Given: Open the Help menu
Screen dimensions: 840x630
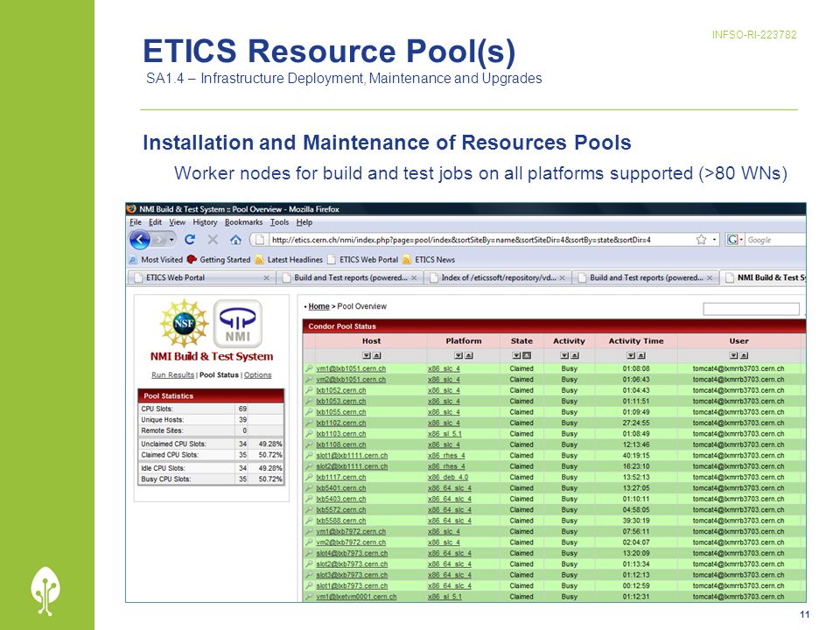Looking at the screenshot, I should pos(304,222).
